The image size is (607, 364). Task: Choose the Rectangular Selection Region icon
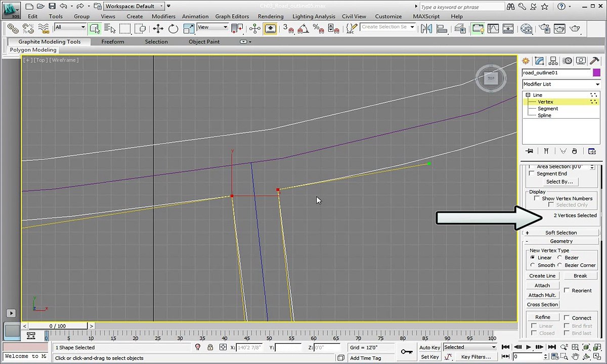(125, 28)
